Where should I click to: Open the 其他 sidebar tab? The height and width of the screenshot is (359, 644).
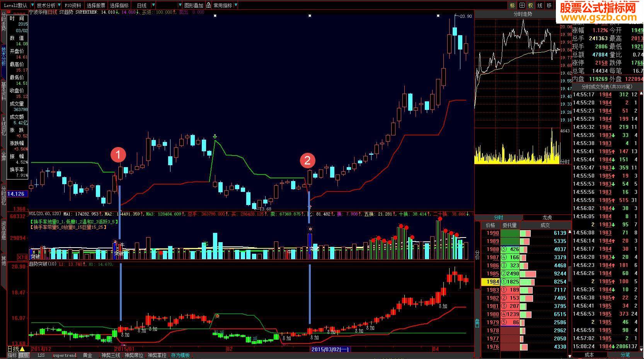point(3,260)
